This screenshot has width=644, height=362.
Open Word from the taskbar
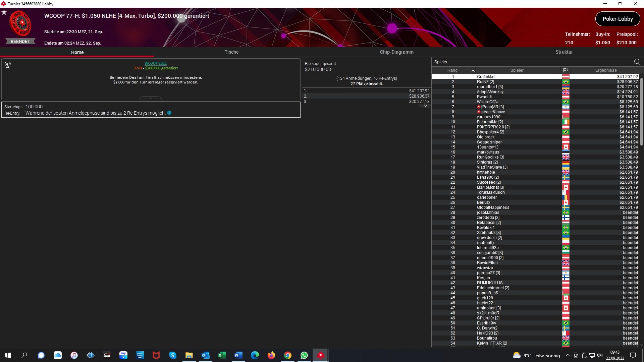[238, 355]
